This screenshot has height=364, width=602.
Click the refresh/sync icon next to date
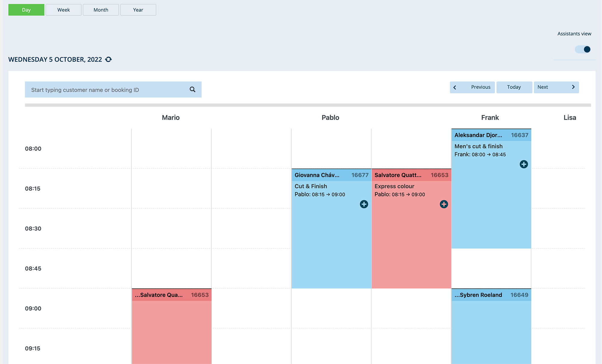coord(108,59)
